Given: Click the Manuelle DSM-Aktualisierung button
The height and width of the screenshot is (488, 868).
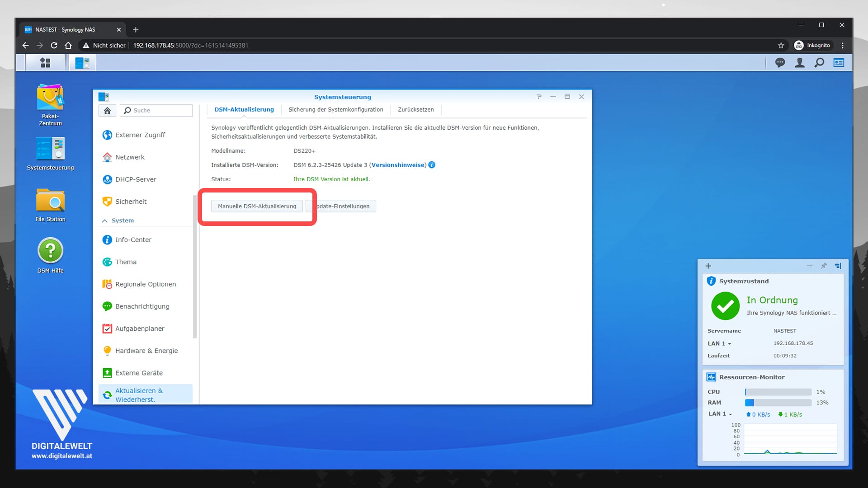Looking at the screenshot, I should click(x=257, y=206).
